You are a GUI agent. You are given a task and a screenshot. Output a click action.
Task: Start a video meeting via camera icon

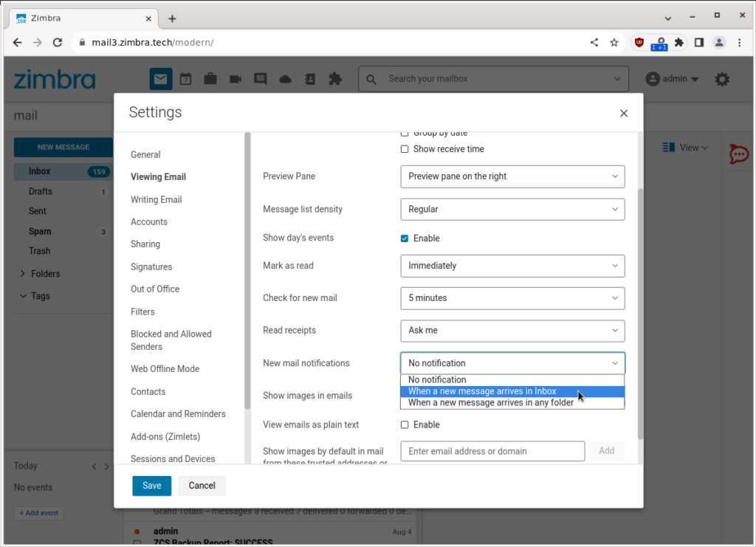235,78
